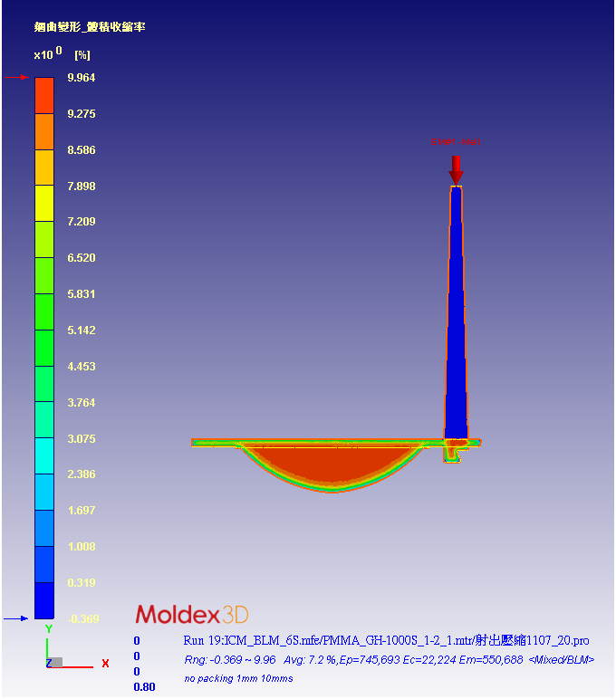The image size is (616, 699).
Task: Click the red legend band between 9.964 and 9.275
Action: (44, 95)
